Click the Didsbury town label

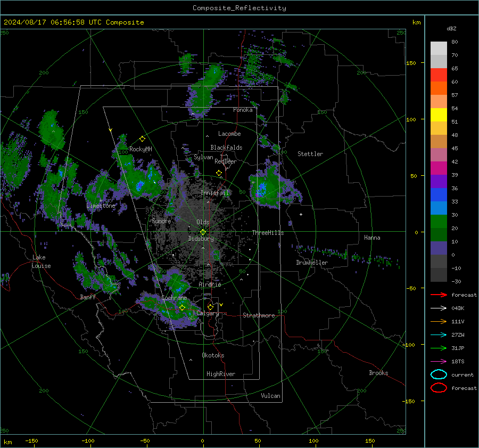[x=201, y=239]
